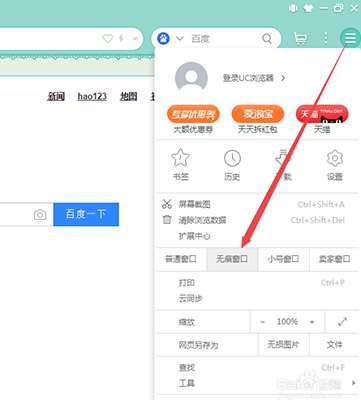The height and width of the screenshot is (400, 361).
Task: Open the hao123 link
Action: [x=92, y=97]
